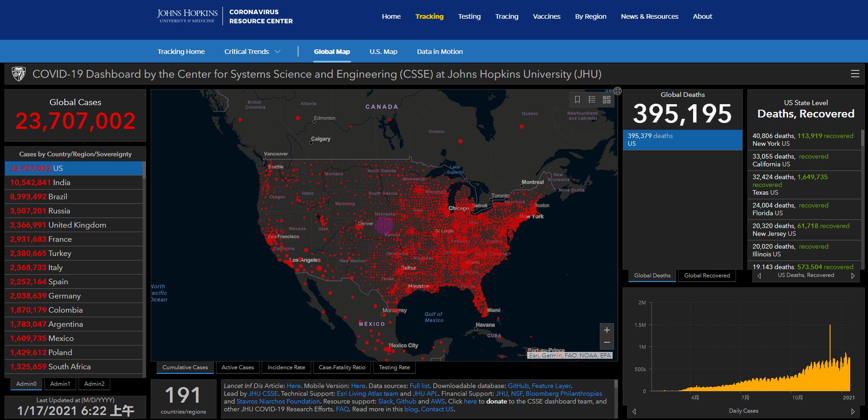Open the Bloomberg Philanthropies link
Screen dimensions: 868x420
pos(564,394)
